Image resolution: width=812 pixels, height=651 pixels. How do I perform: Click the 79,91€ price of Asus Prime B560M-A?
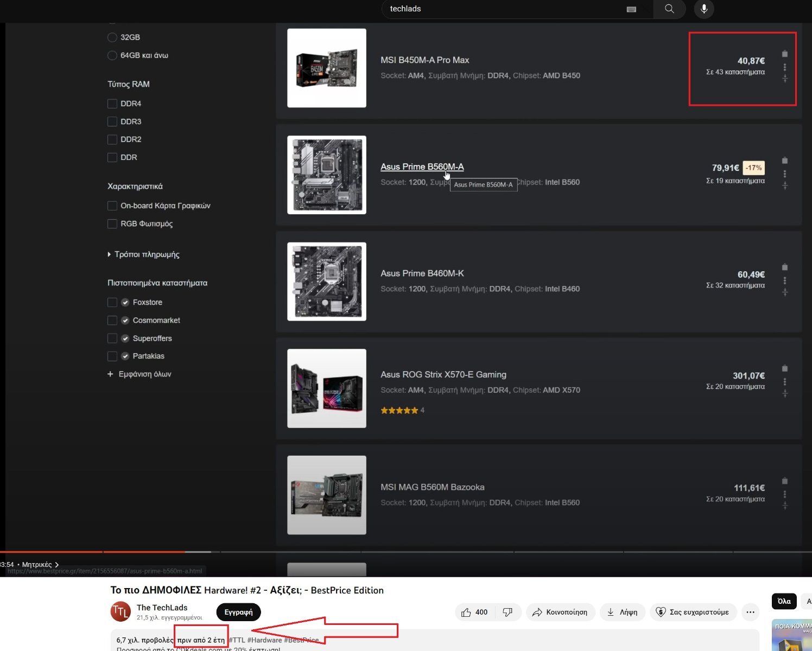(x=725, y=168)
